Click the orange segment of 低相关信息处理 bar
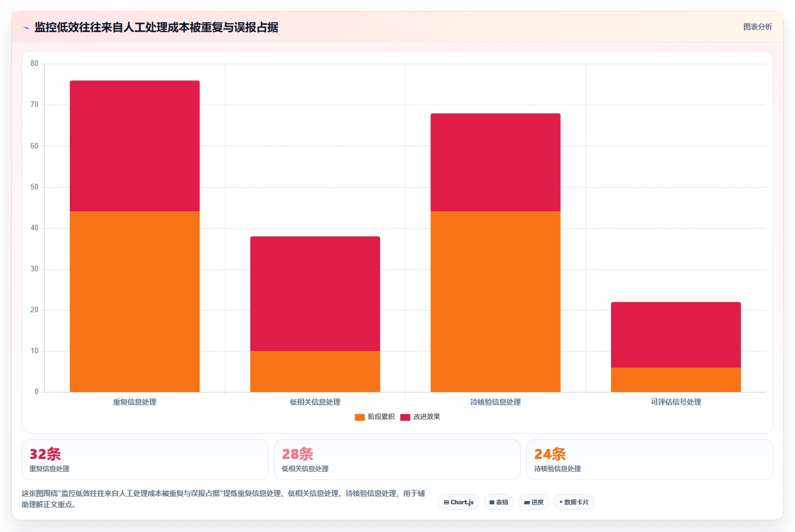The height and width of the screenshot is (532, 795). (x=315, y=371)
